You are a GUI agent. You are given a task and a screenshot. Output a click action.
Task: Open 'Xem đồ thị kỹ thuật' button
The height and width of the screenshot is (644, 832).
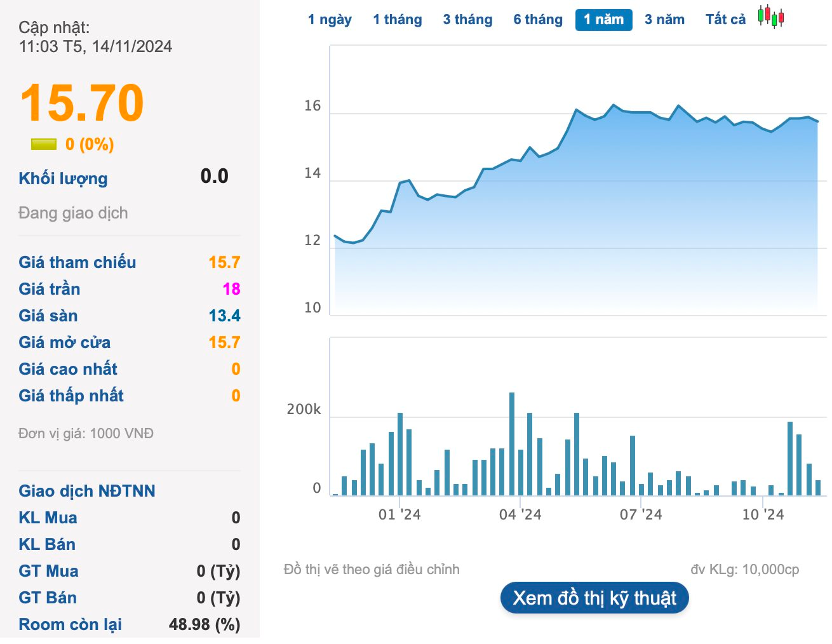(x=594, y=598)
